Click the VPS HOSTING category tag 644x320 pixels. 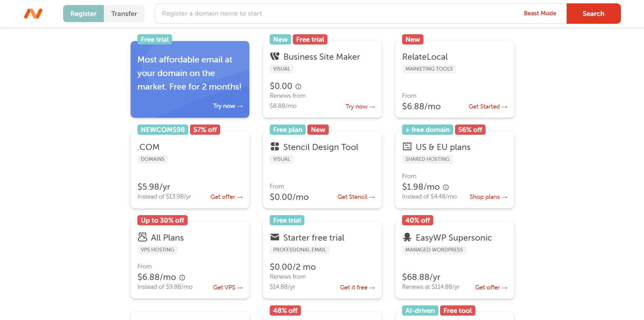pyautogui.click(x=157, y=250)
